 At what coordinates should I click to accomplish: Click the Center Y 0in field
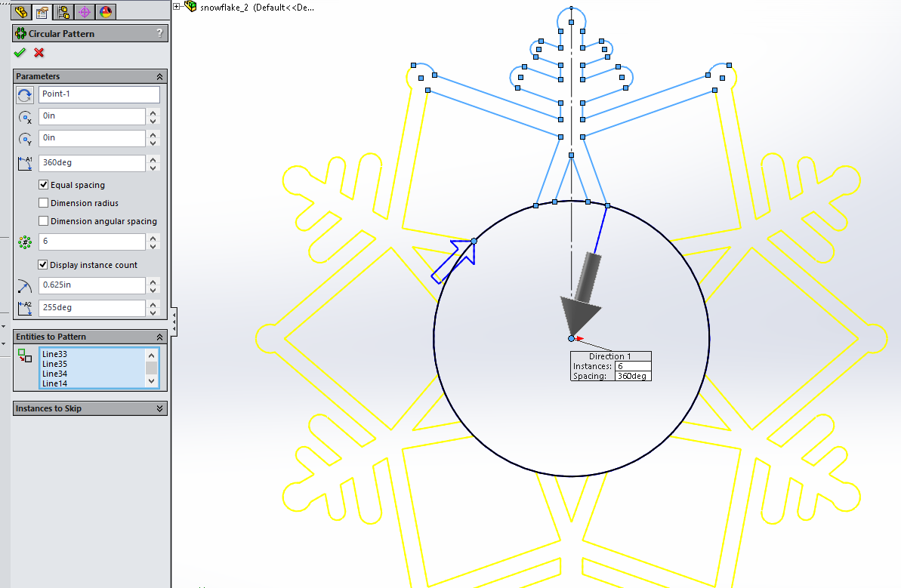click(92, 138)
